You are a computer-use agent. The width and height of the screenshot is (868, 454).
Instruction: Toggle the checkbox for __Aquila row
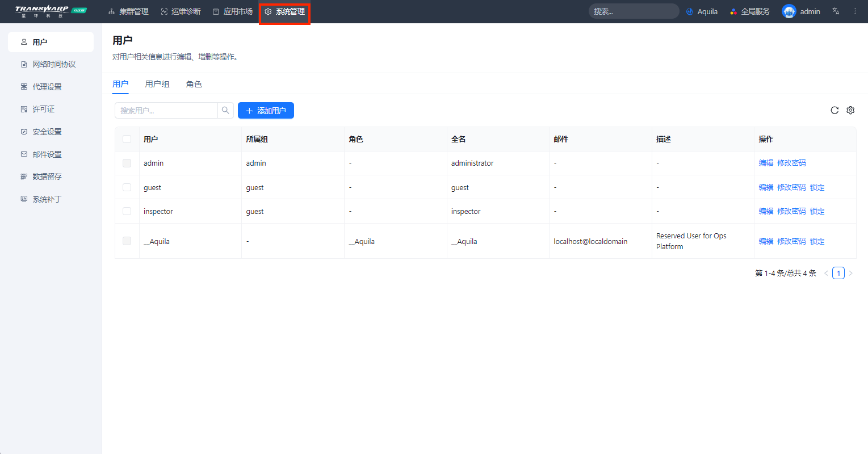(x=127, y=241)
